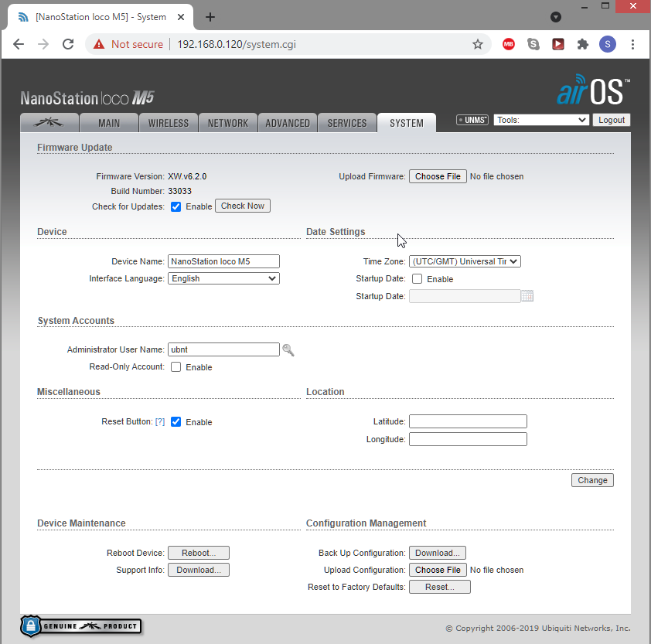651x644 pixels.
Task: Click the Startup Date text field
Action: click(465, 296)
